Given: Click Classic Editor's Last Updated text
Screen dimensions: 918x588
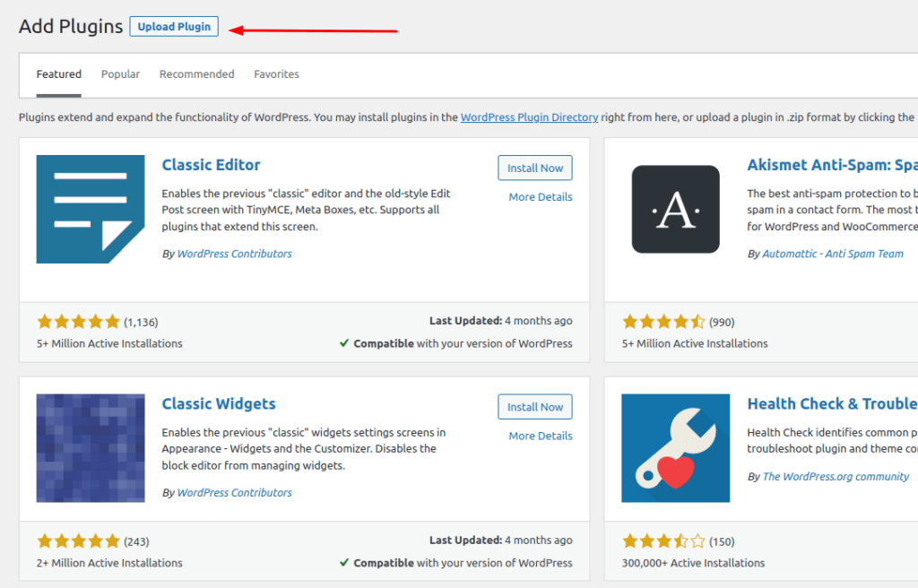Looking at the screenshot, I should (500, 321).
